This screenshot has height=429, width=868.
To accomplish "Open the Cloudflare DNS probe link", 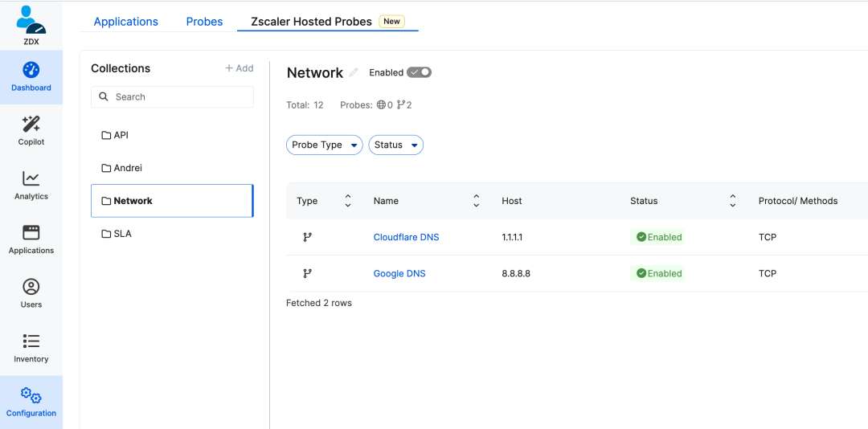I will 406,237.
